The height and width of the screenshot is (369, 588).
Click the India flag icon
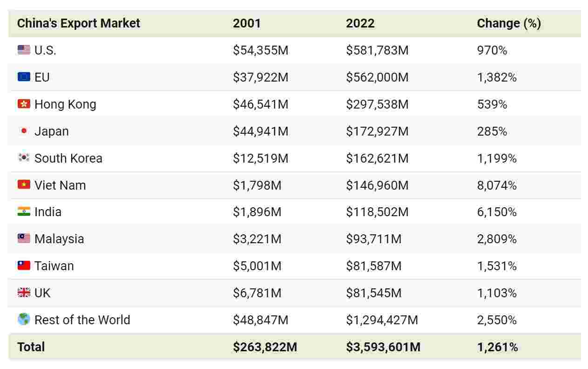[24, 212]
